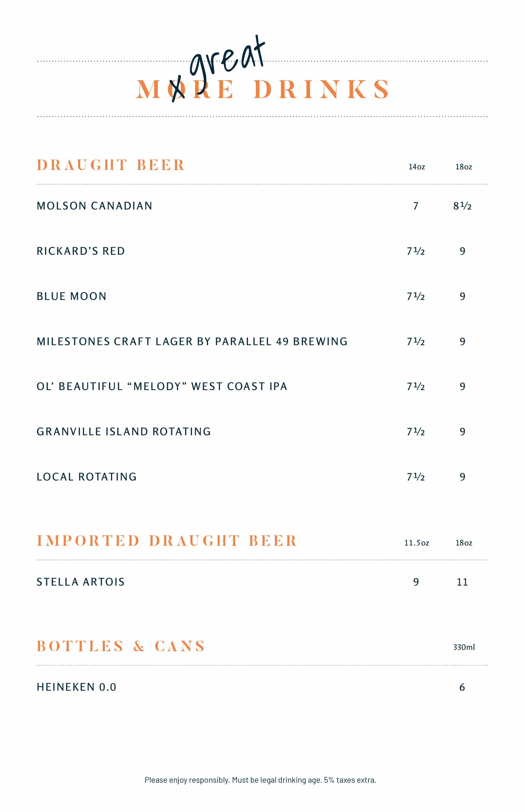The image size is (525, 812).
Task: Select Milestones Craft Lager by Parallel 49
Action: [192, 341]
